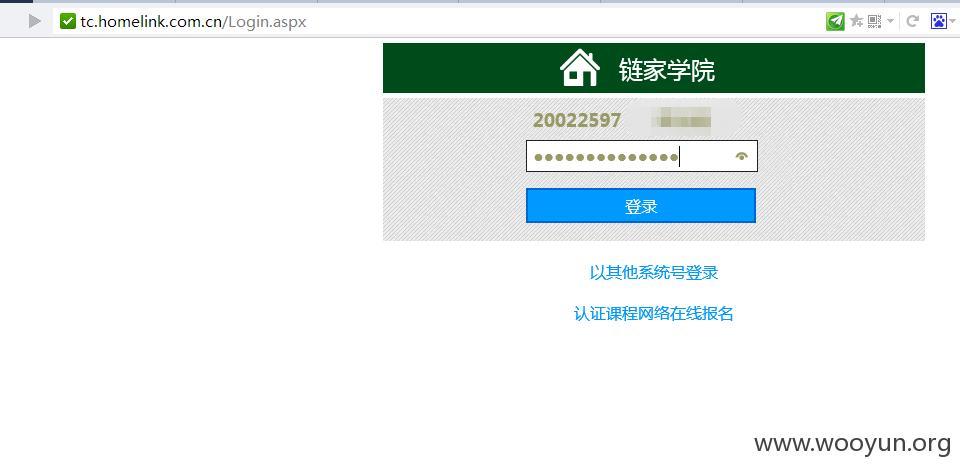Toggle password visibility with eye icon
The width and height of the screenshot is (960, 472).
[x=742, y=156]
